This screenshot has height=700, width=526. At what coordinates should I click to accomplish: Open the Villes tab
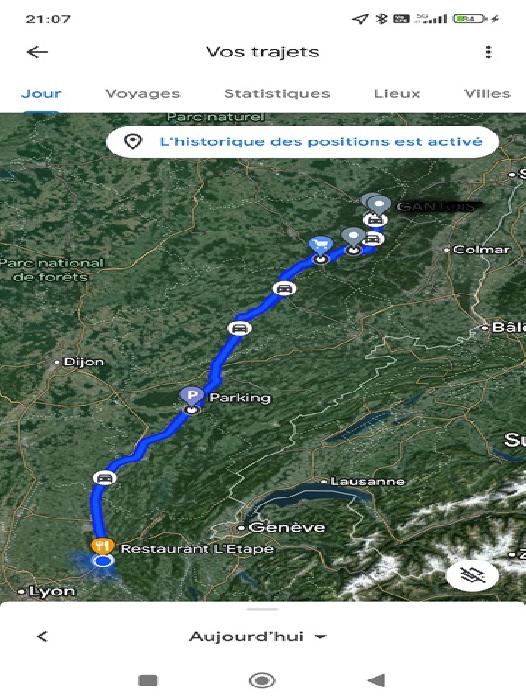tap(487, 93)
